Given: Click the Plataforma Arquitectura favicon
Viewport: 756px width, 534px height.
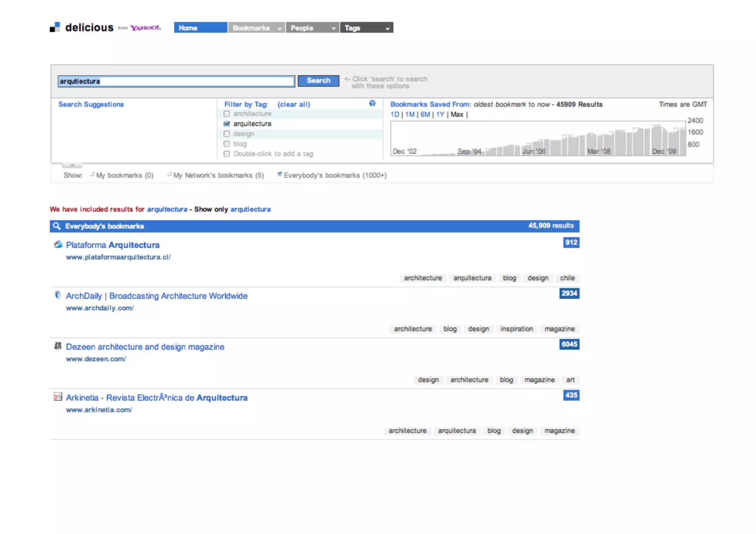Looking at the screenshot, I should click(x=58, y=244).
